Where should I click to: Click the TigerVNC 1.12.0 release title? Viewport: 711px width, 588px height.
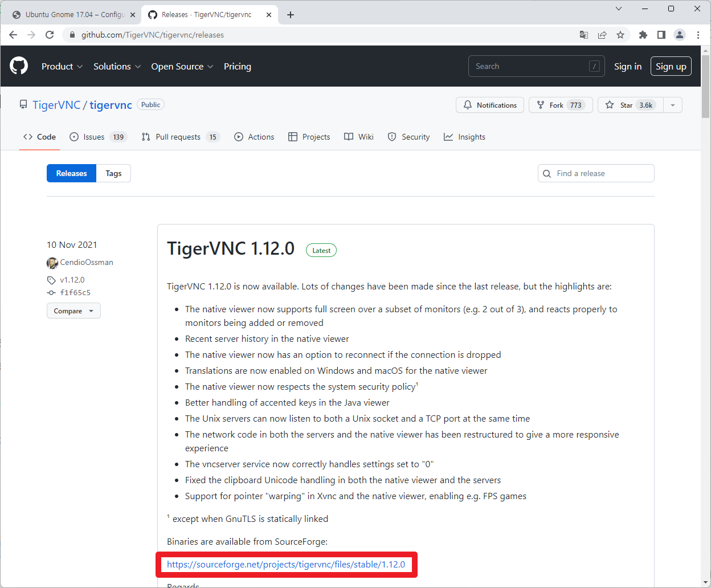[x=231, y=248]
